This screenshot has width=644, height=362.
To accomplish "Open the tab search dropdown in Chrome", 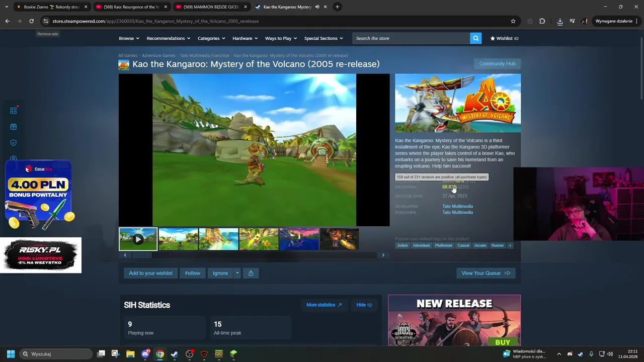I will pyautogui.click(x=7, y=7).
